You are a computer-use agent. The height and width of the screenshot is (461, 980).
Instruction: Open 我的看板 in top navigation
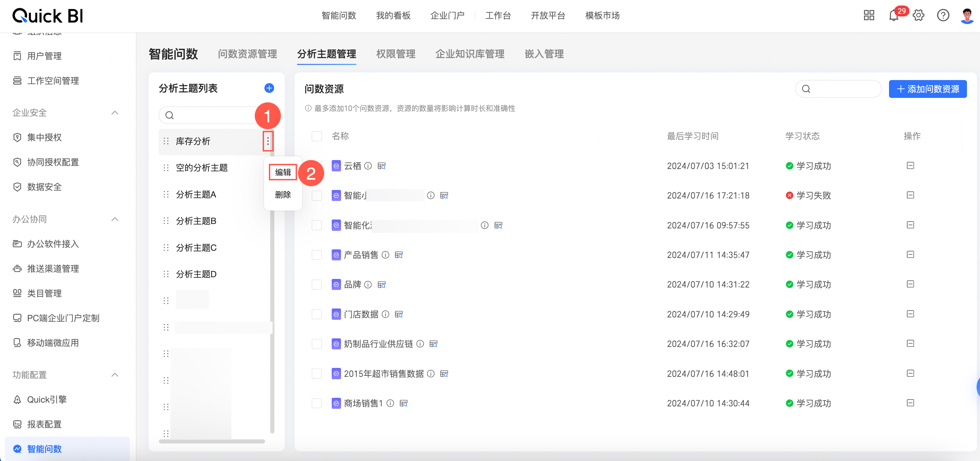pyautogui.click(x=393, y=15)
